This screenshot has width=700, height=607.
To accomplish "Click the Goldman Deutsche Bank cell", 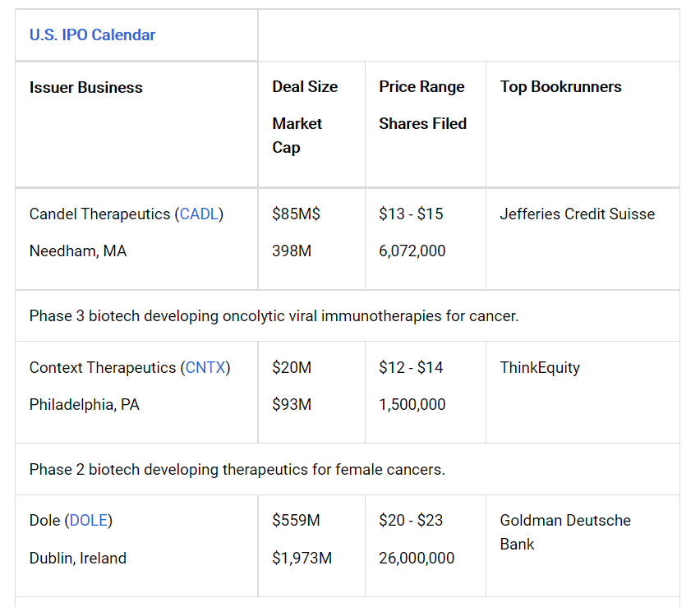I will click(x=565, y=531).
